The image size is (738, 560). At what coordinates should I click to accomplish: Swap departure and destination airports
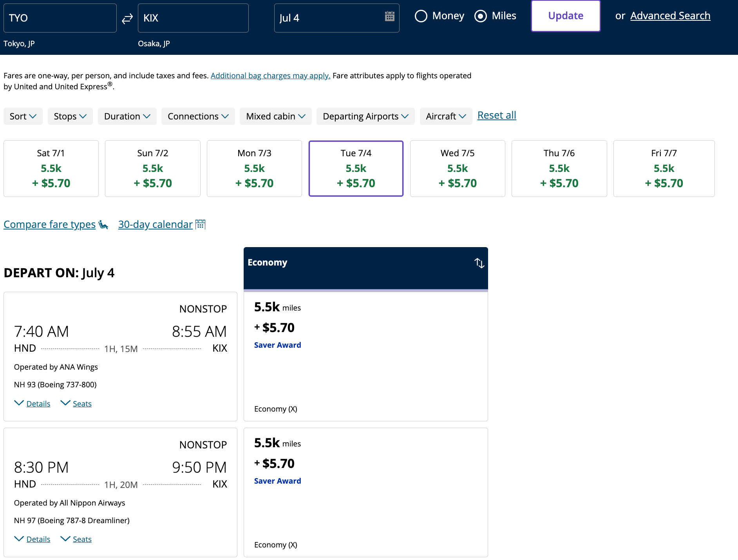127,18
